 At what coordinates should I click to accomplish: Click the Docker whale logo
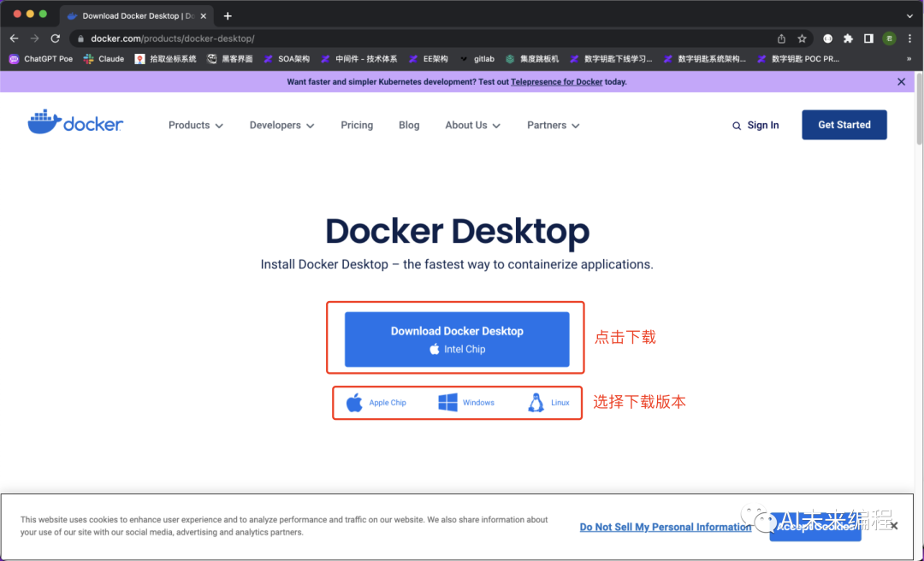point(75,122)
